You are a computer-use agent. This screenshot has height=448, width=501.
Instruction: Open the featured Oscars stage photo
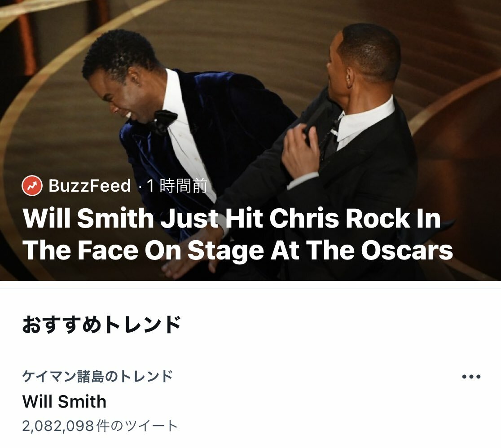(x=250, y=140)
